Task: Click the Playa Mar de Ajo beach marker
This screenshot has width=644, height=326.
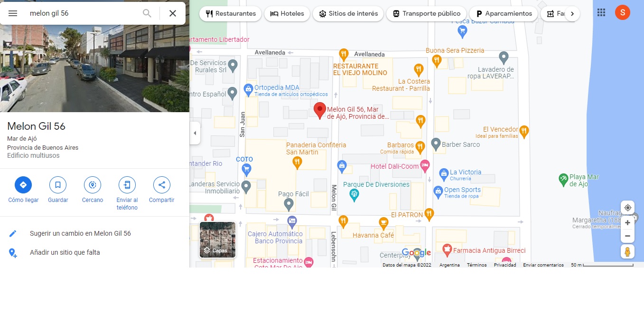Action: point(563,180)
